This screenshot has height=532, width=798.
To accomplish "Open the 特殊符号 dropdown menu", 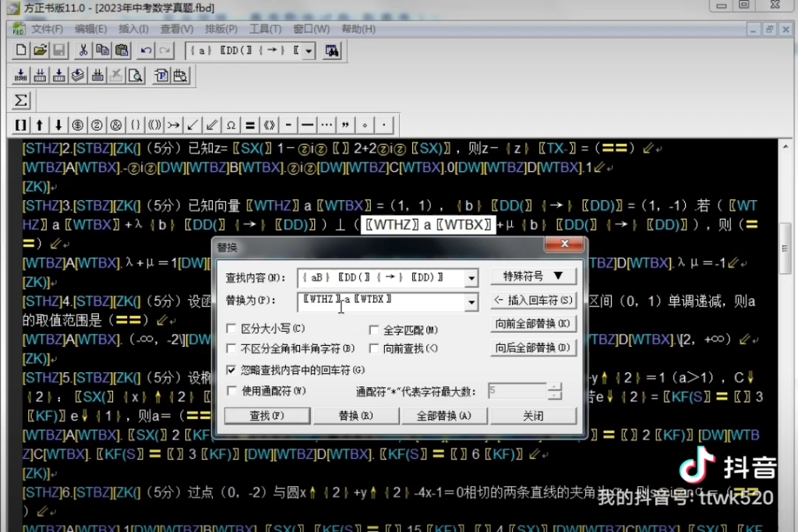I will [535, 276].
